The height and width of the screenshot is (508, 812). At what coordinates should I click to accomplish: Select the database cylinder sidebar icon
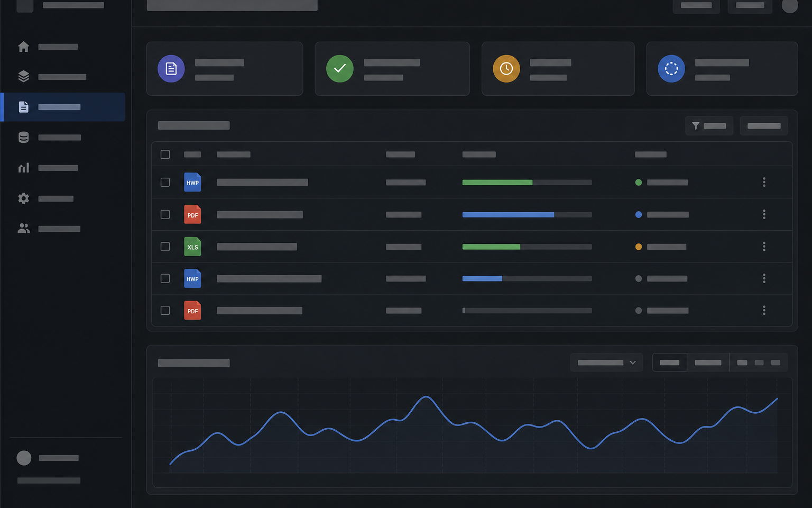tap(23, 138)
